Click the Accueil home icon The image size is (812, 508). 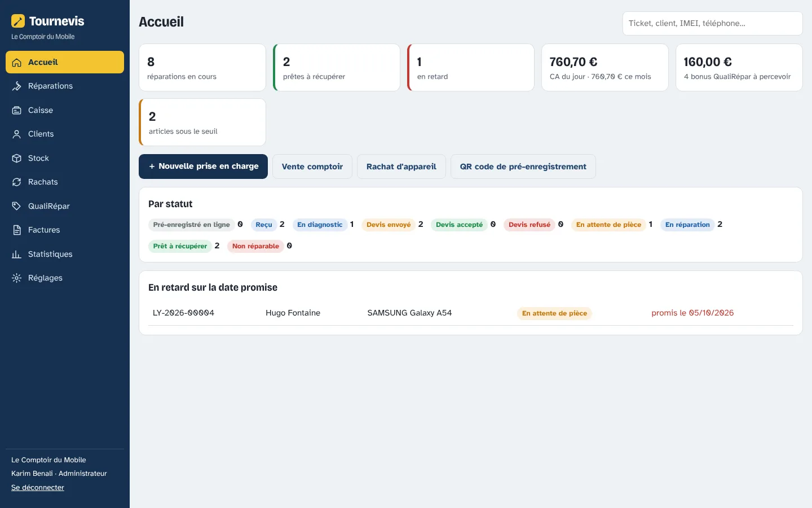click(x=17, y=62)
